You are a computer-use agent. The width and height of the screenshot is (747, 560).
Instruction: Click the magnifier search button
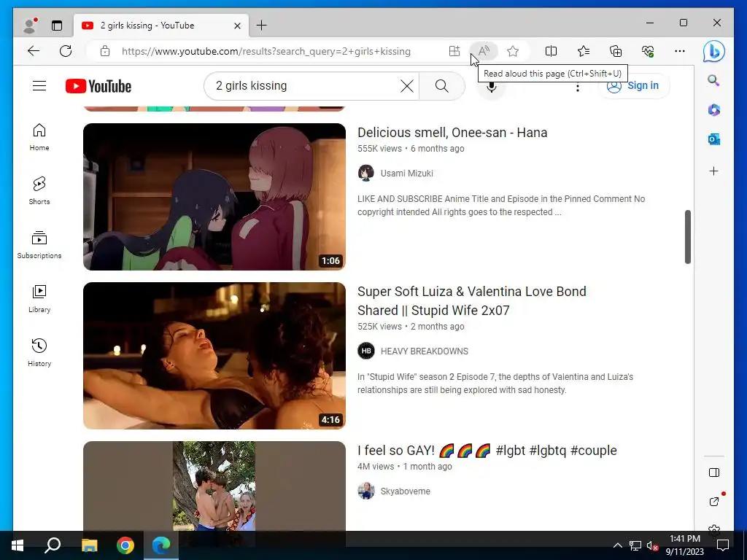coord(441,86)
